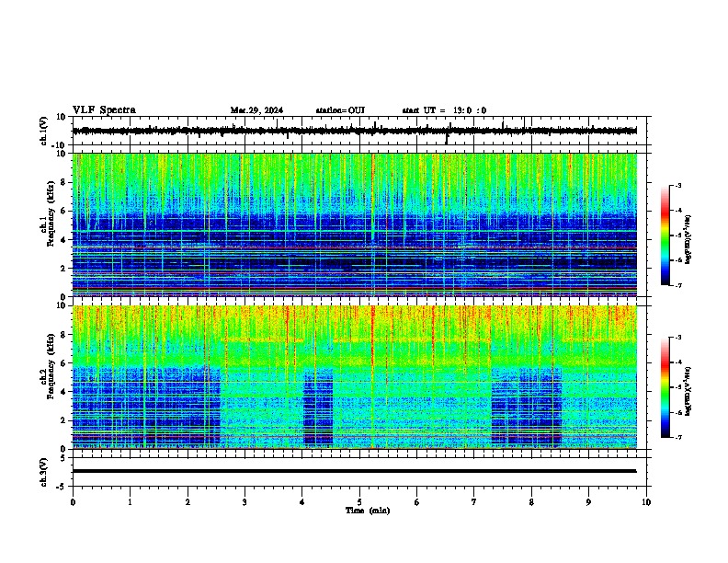Click the "station=OUI" header text
Screen dimensions: 728x563
[340, 110]
